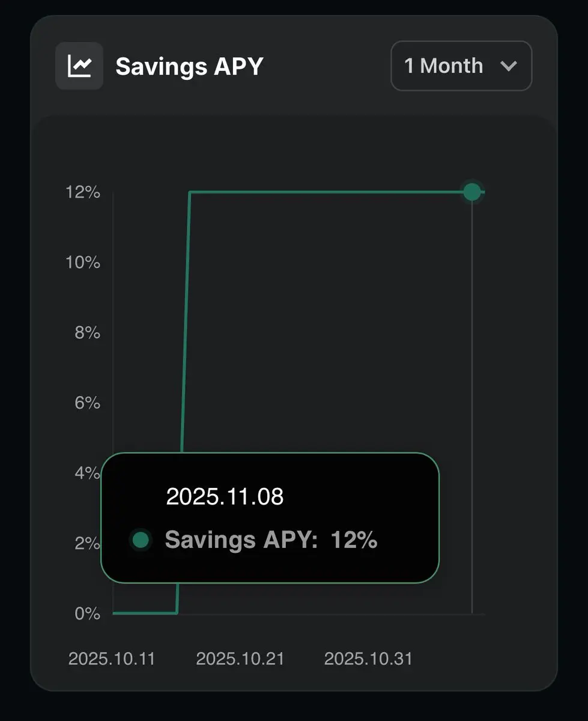The height and width of the screenshot is (721, 588).
Task: Click the 2025.11.08 date in the tooltip
Action: pos(225,497)
